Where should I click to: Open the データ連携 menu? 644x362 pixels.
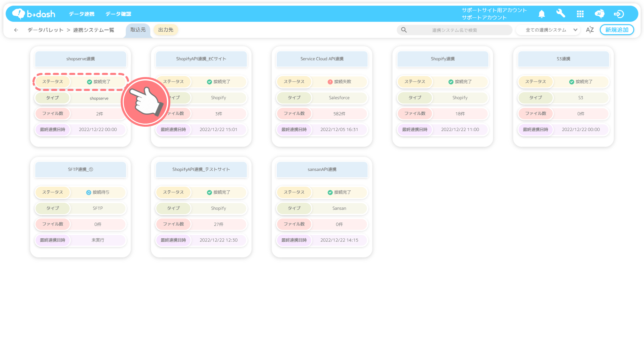[82, 14]
